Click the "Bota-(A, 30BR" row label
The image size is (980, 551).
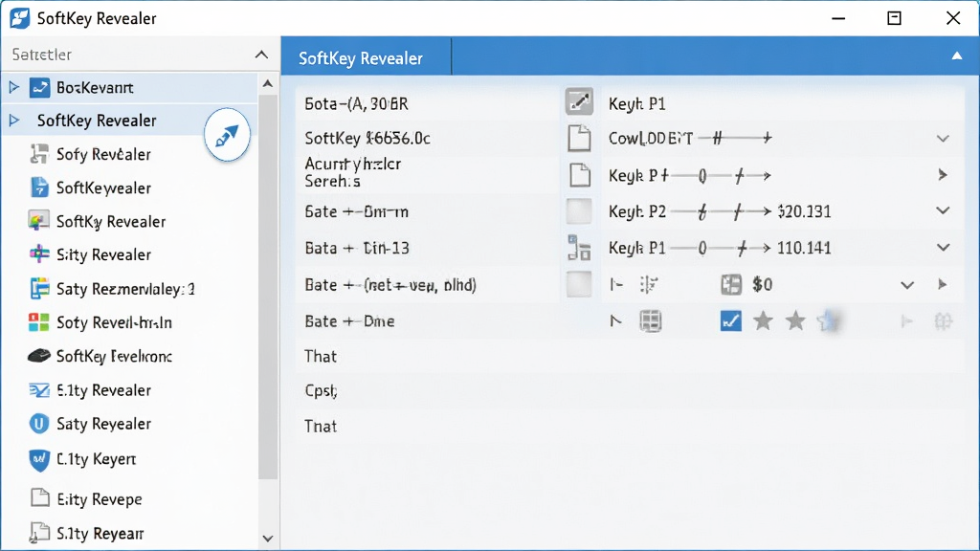point(356,103)
